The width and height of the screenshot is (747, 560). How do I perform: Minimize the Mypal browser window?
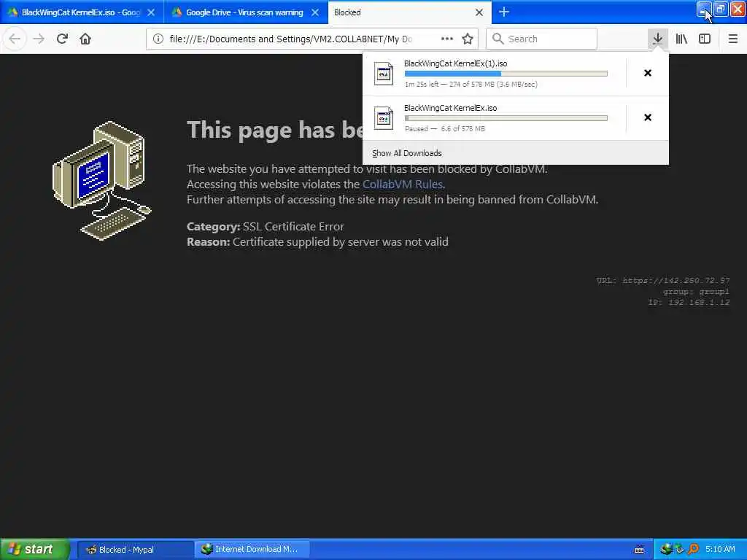point(704,9)
